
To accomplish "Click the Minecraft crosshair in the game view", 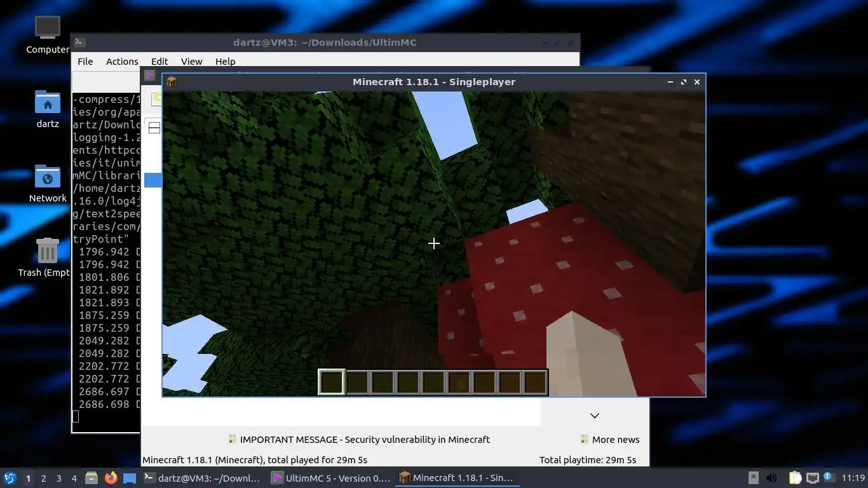I will [433, 243].
